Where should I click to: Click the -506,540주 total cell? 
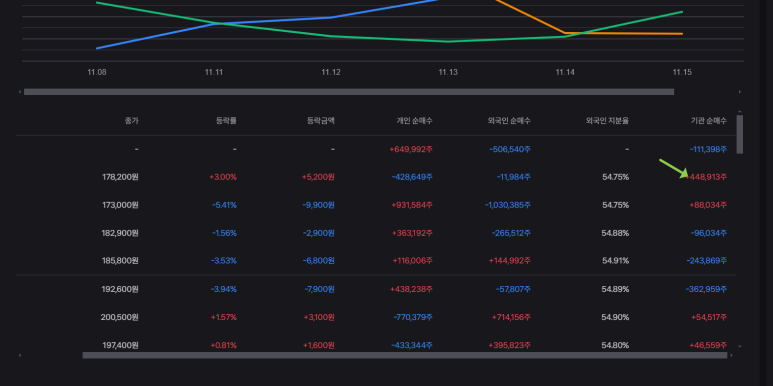(x=510, y=149)
